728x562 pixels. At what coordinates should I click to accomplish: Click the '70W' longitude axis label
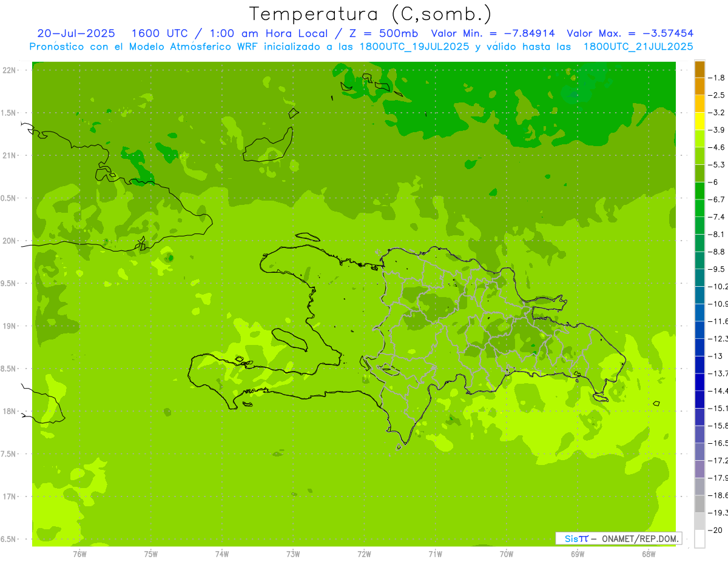point(507,554)
